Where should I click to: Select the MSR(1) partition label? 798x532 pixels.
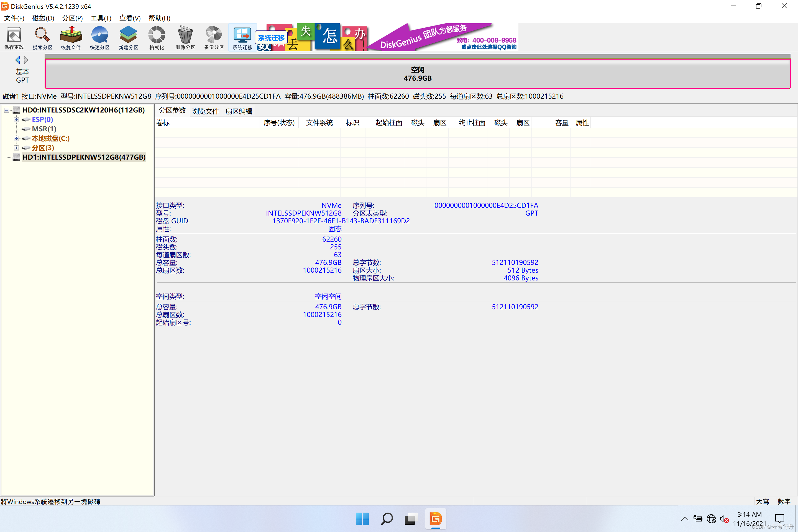pyautogui.click(x=44, y=129)
